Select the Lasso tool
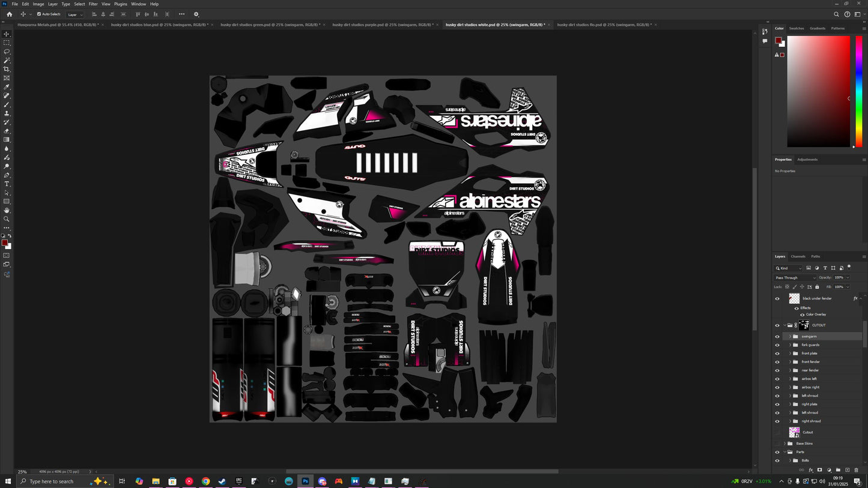The image size is (868, 488). point(7,52)
